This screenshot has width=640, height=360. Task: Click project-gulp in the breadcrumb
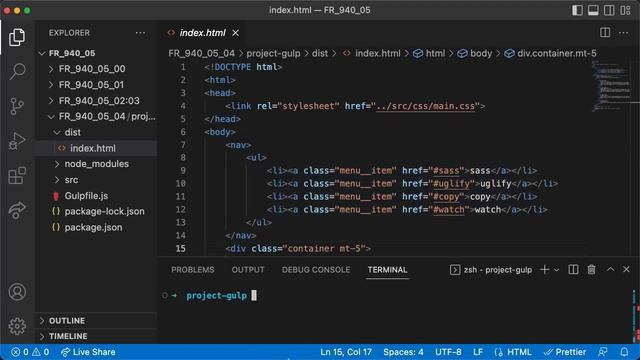pos(273,53)
